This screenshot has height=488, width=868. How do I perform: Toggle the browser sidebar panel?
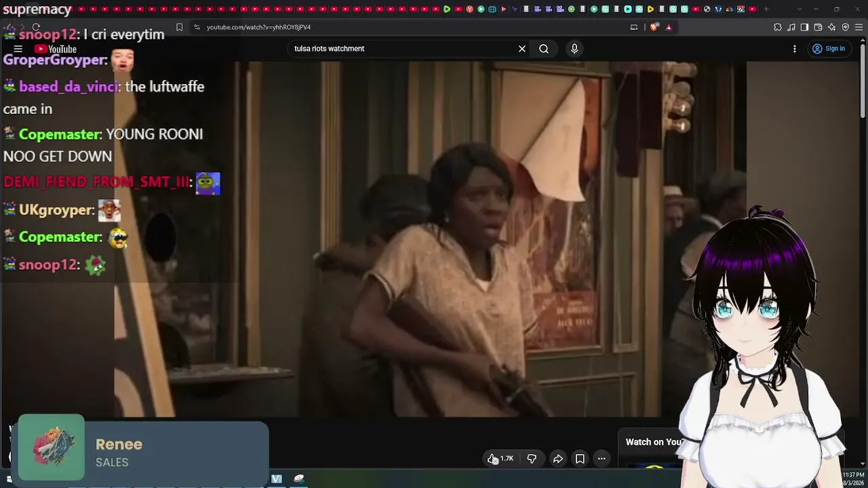(804, 27)
